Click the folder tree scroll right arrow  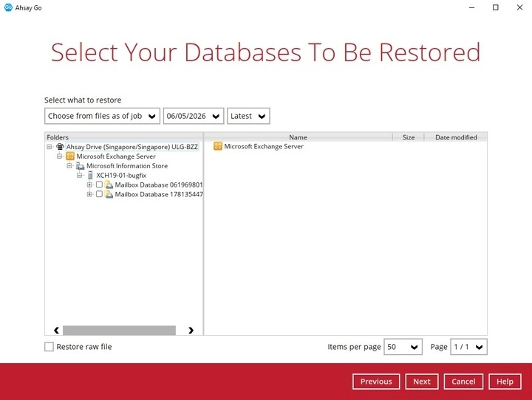coord(191,330)
